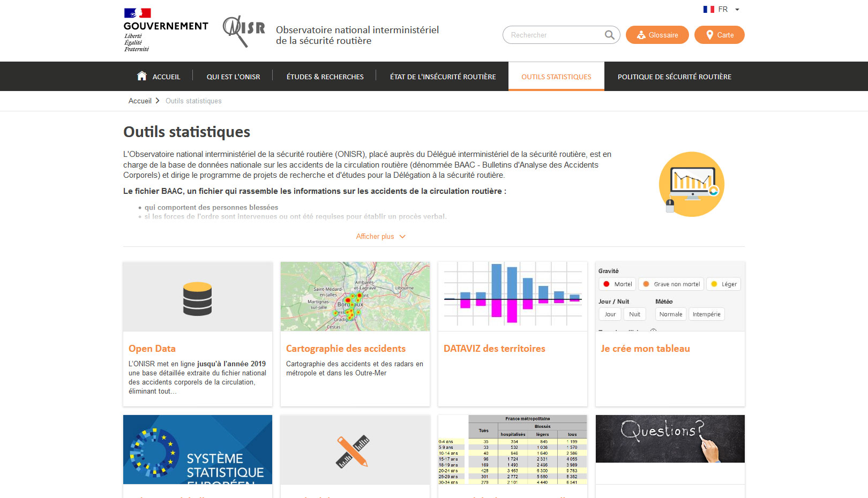868x498 pixels.
Task: Click 'qui comportent des personnes blessées' bullet
Action: 211,207
